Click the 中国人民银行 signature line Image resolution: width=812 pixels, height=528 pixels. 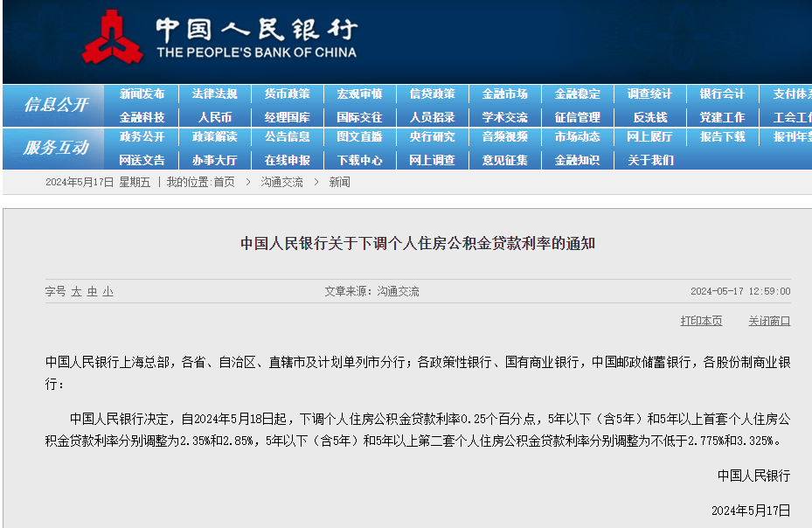click(754, 476)
